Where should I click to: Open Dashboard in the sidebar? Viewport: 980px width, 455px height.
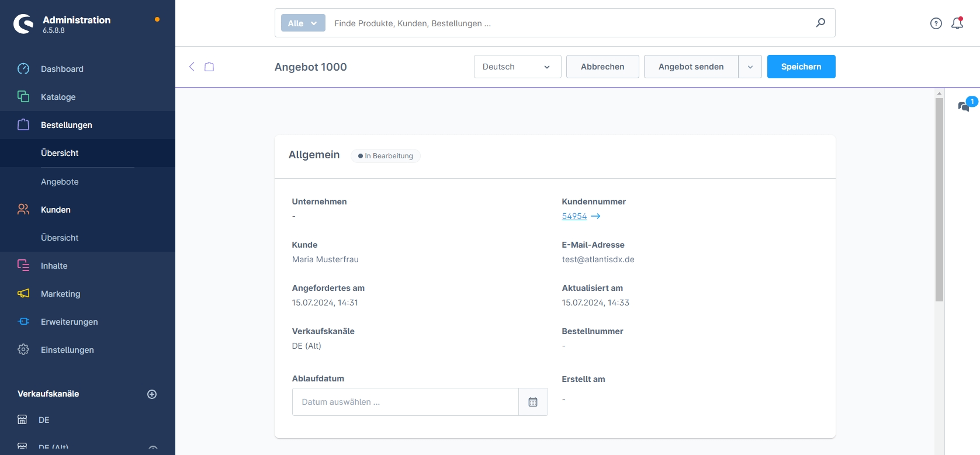pos(62,69)
